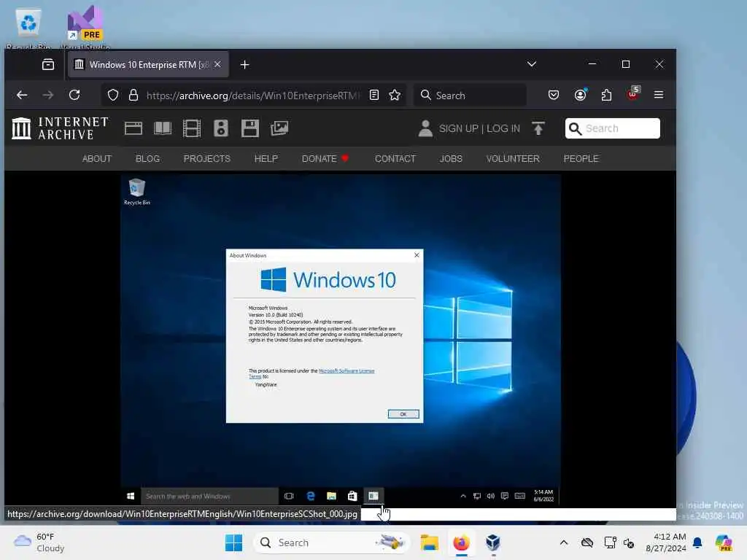The width and height of the screenshot is (747, 560).
Task: Go back to previous page
Action: pos(22,96)
